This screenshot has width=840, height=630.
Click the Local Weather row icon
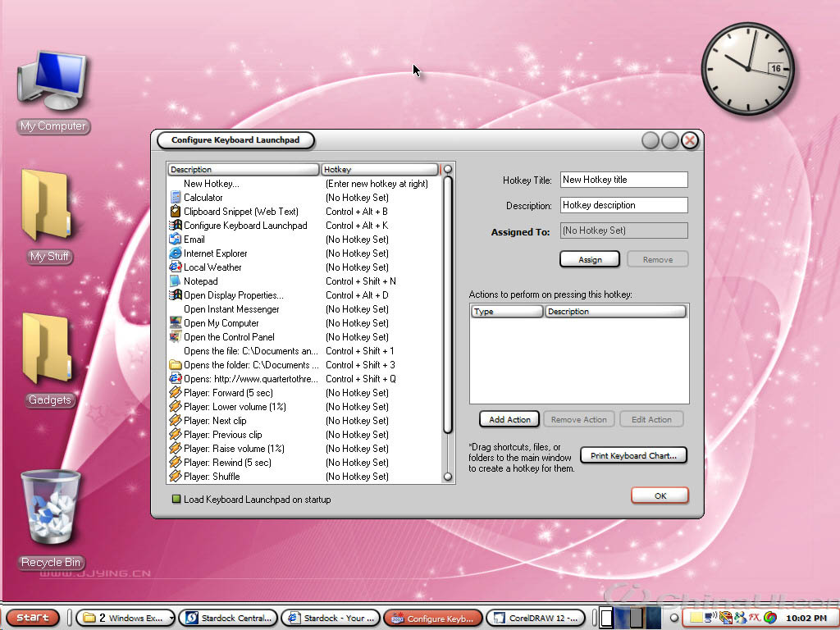(176, 267)
